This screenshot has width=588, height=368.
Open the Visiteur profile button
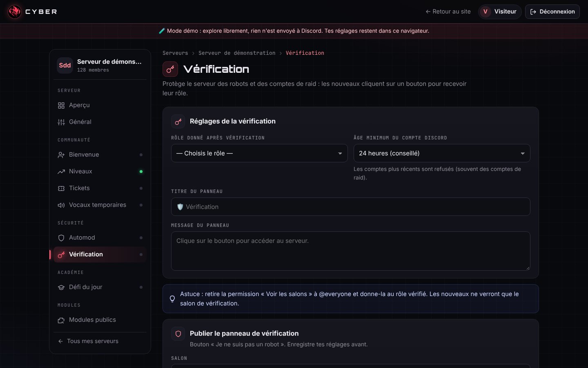point(500,12)
